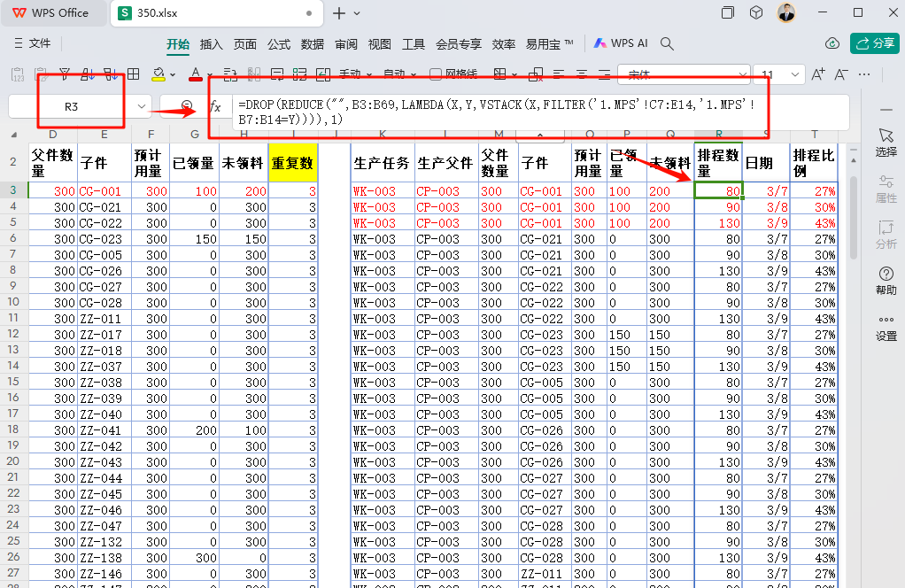The image size is (905, 588).
Task: Click the cloud sync icon
Action: point(832,43)
